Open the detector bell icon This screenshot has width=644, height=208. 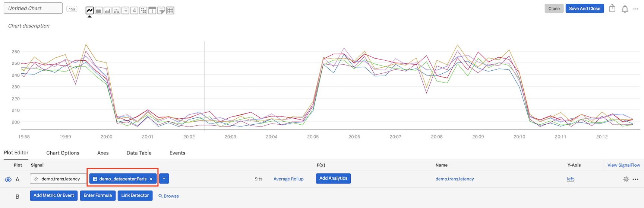coord(625,9)
